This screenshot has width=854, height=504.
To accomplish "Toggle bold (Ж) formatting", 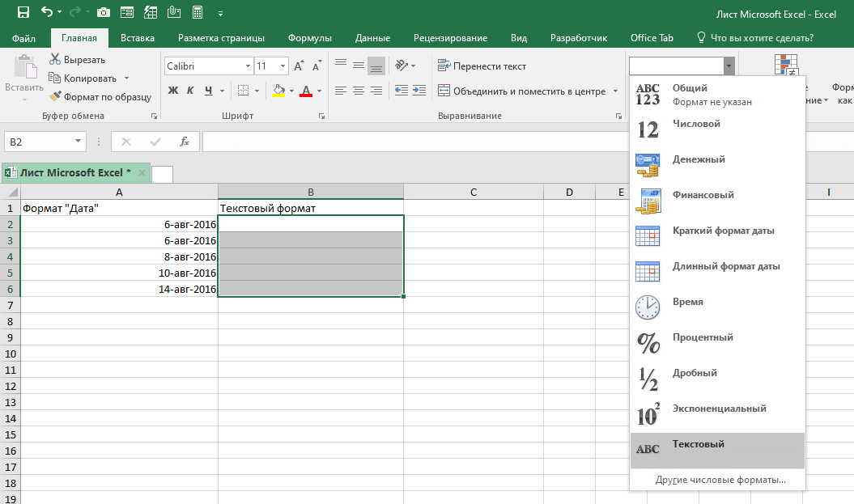I will pyautogui.click(x=172, y=91).
